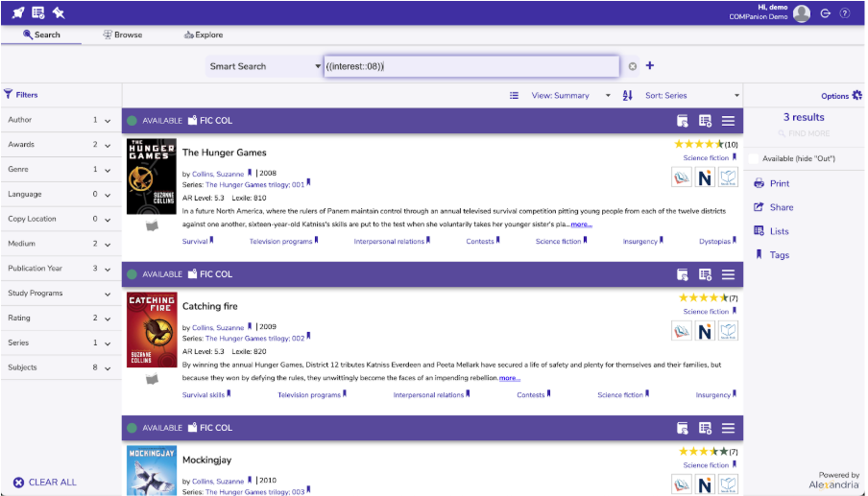Click NoveList N icon for The Hunger Games
Screen dimensions: 868x496
(x=705, y=177)
